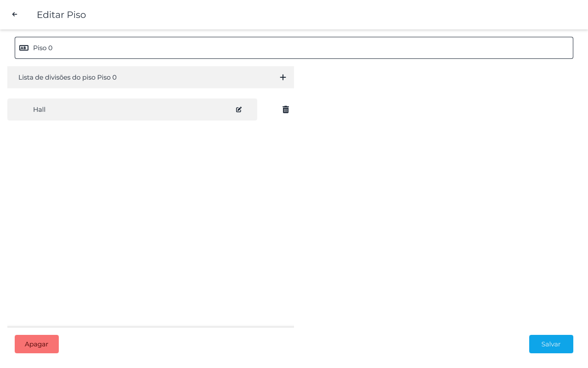Remove Hall using the bin icon
The height and width of the screenshot is (368, 588).
pos(286,109)
